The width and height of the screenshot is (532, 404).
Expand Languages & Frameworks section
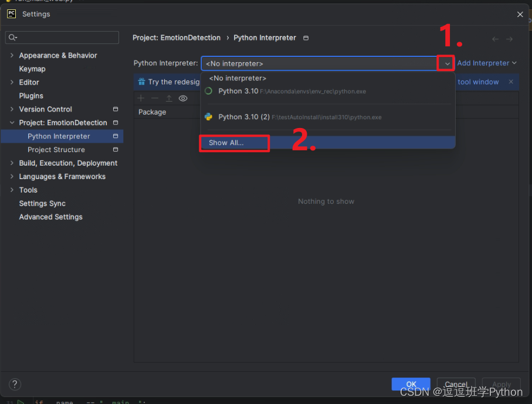12,176
